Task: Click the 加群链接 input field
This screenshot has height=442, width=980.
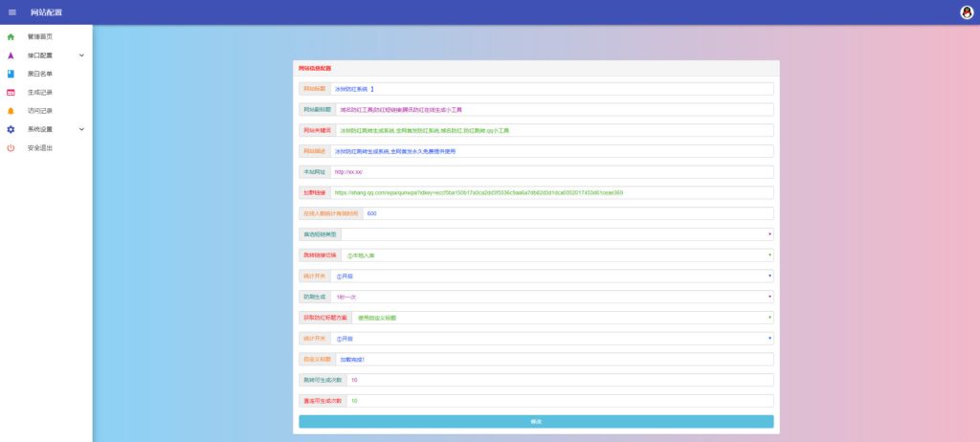Action: [x=552, y=192]
